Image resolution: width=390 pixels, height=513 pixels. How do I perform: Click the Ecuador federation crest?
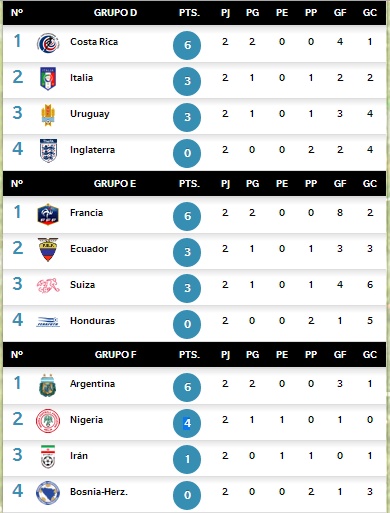[x=48, y=249]
